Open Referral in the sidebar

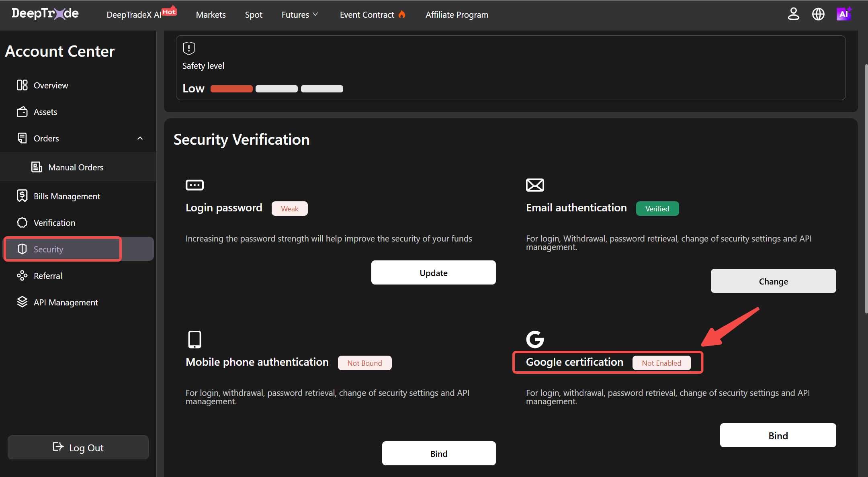[78, 276]
